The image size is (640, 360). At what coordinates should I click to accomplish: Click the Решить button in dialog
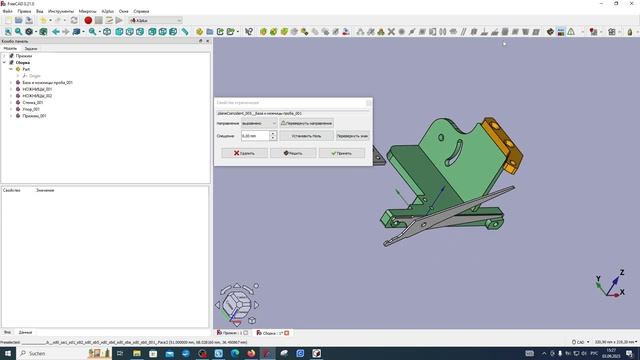(293, 153)
